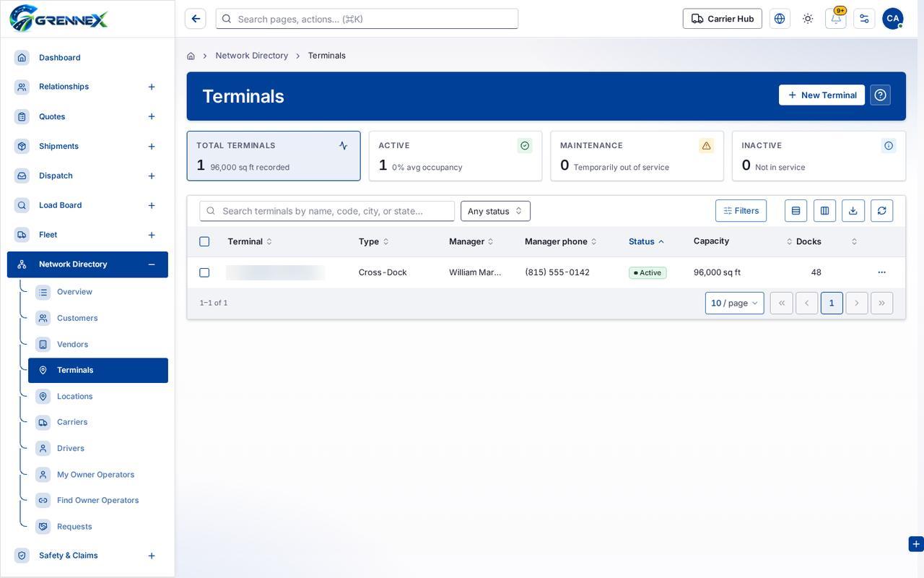Image resolution: width=924 pixels, height=578 pixels.
Task: Click the Load Board sidebar icon
Action: tap(22, 205)
